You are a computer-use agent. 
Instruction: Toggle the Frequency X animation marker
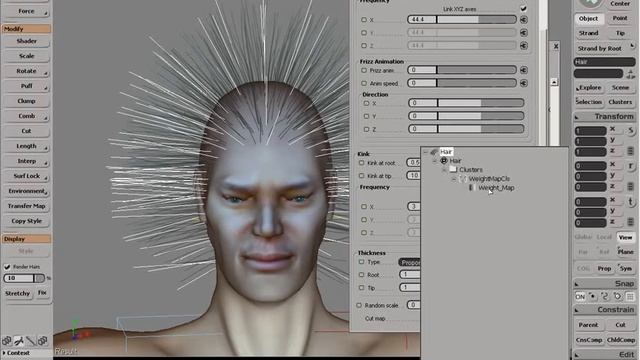[364, 20]
